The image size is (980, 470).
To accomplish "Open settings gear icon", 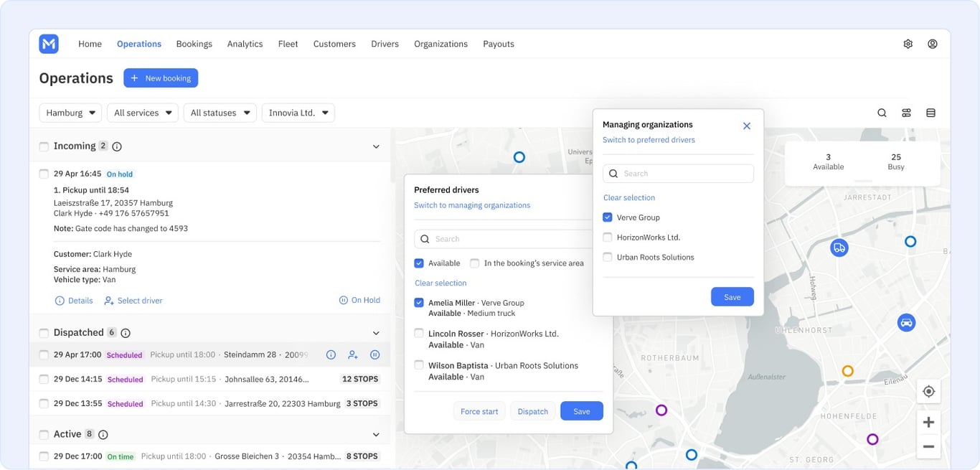I will click(908, 44).
